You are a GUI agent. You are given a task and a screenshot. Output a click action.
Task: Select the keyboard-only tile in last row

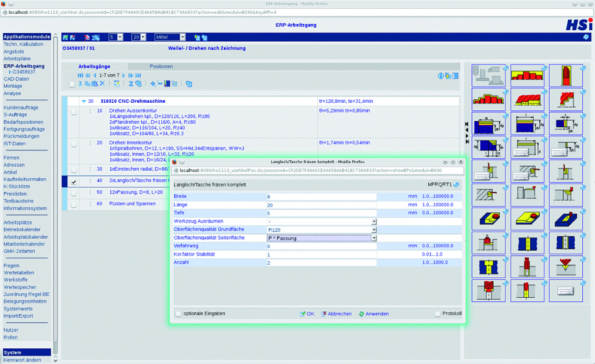pyautogui.click(x=565, y=291)
